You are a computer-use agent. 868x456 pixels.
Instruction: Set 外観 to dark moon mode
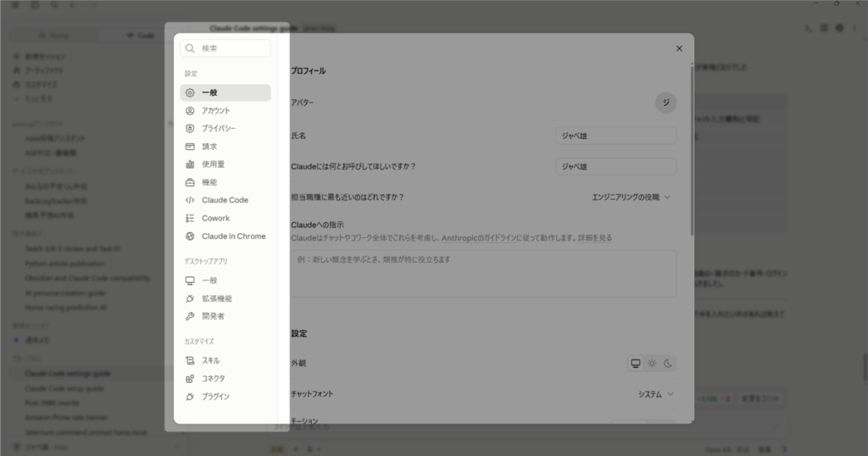point(668,364)
